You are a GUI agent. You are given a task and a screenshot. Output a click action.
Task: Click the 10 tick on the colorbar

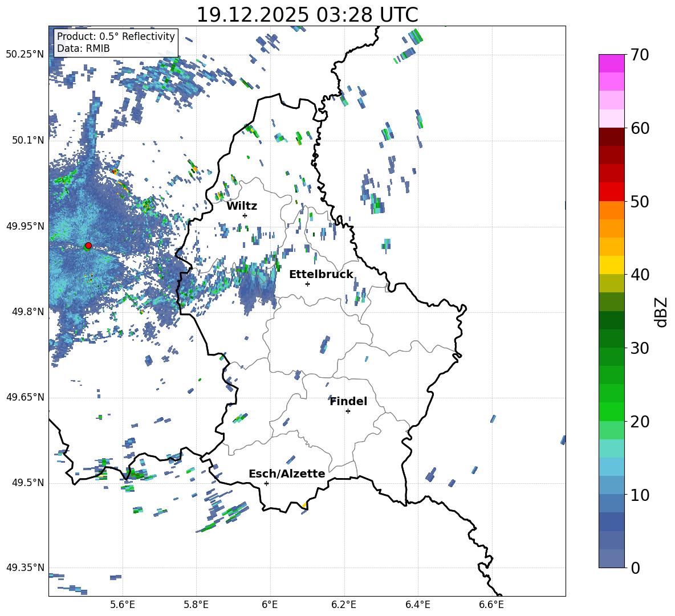tap(640, 495)
